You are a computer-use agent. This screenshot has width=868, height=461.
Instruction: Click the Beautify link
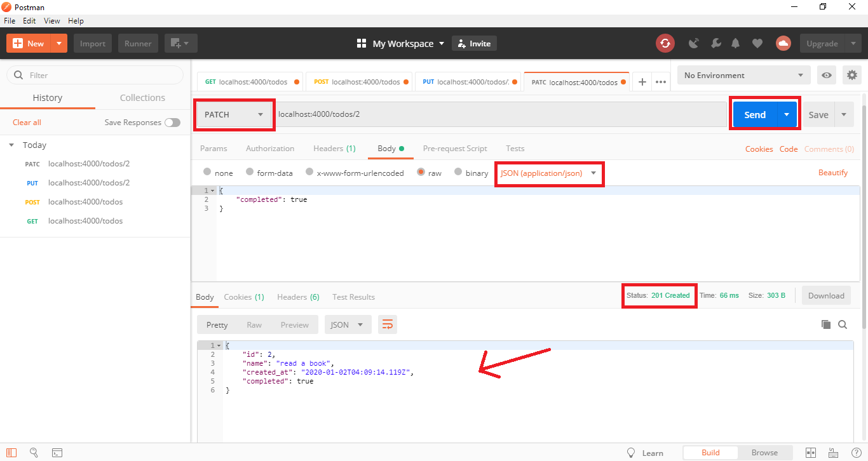coord(833,173)
